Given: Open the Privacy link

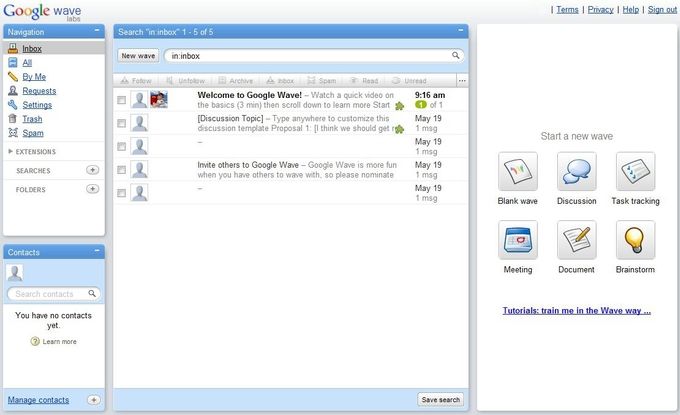Looking at the screenshot, I should (x=600, y=10).
